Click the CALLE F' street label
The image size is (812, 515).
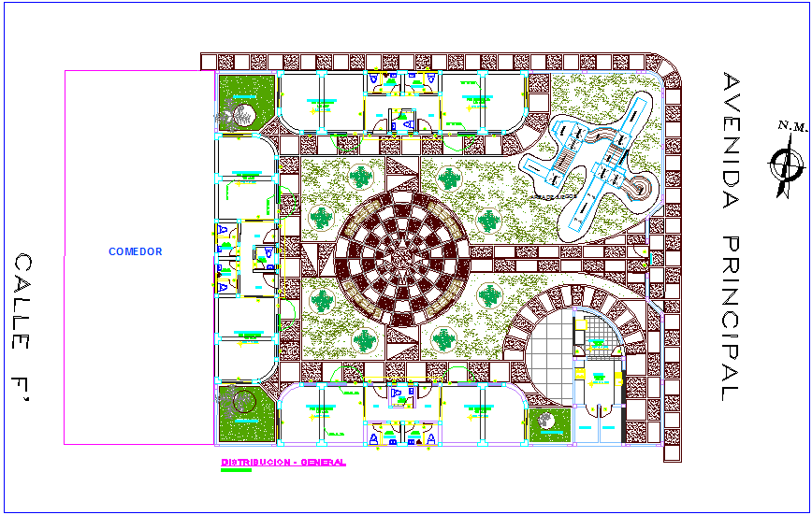(x=22, y=328)
